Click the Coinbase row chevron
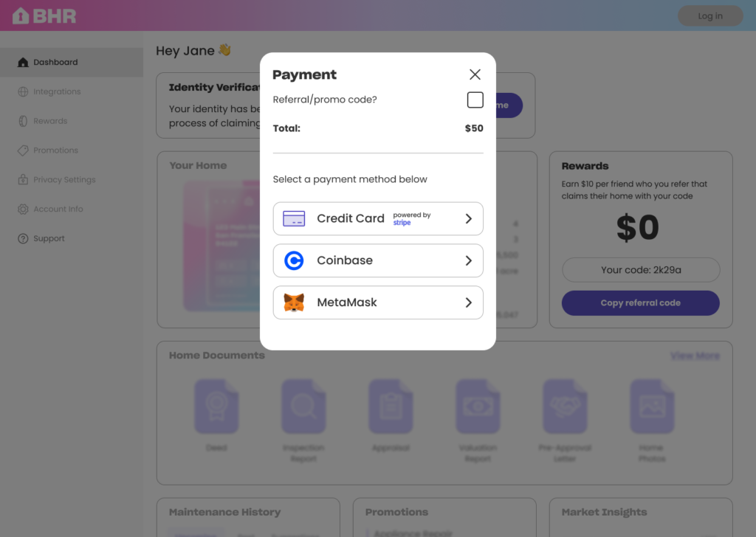 pyautogui.click(x=468, y=260)
